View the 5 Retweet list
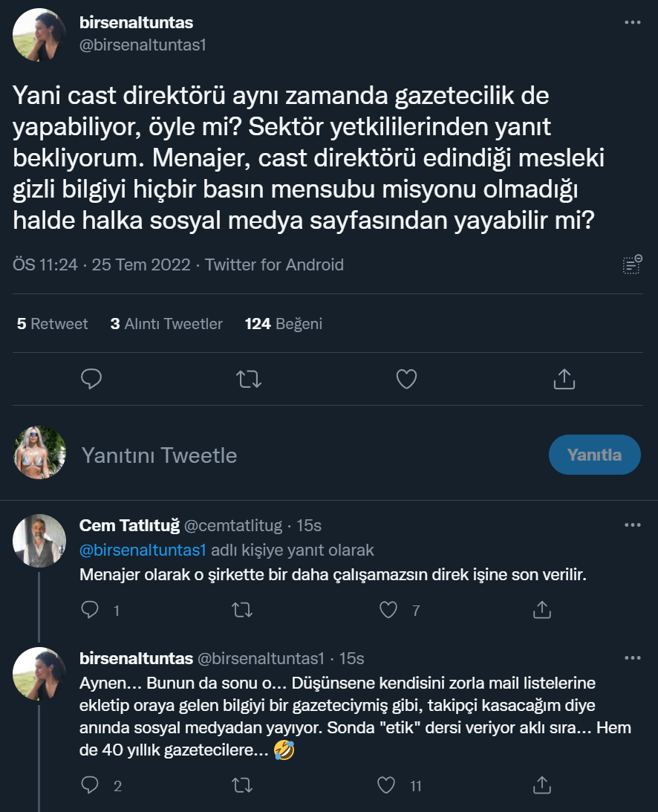Image resolution: width=658 pixels, height=812 pixels. (52, 324)
